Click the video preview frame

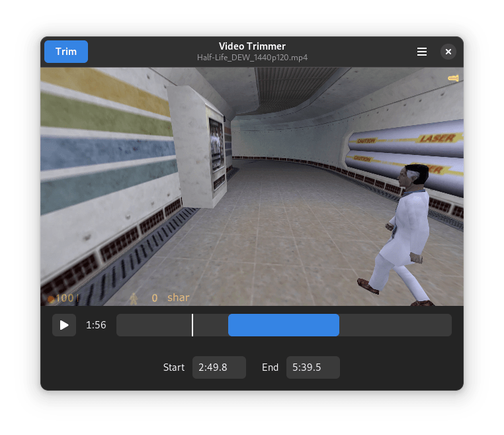point(252,187)
